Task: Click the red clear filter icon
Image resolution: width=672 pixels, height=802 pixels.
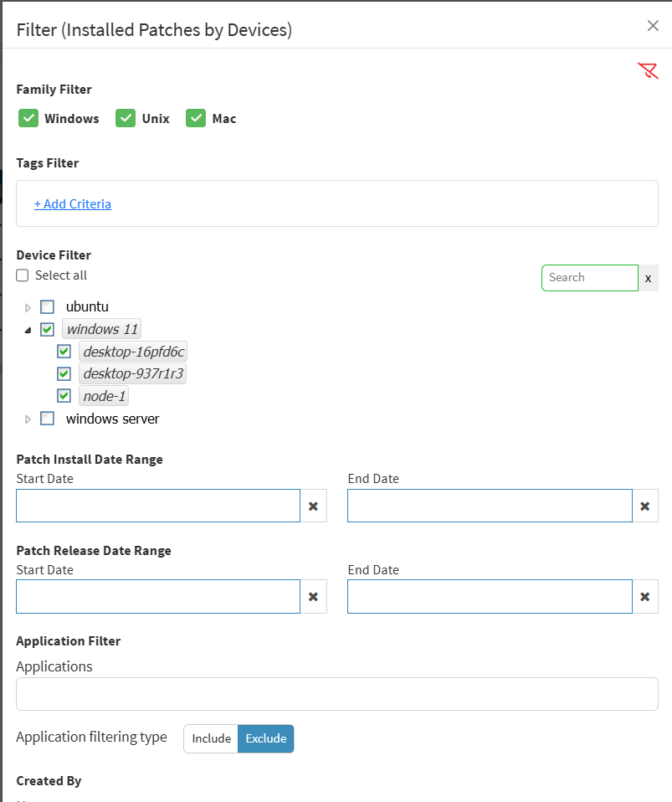Action: 648,70
